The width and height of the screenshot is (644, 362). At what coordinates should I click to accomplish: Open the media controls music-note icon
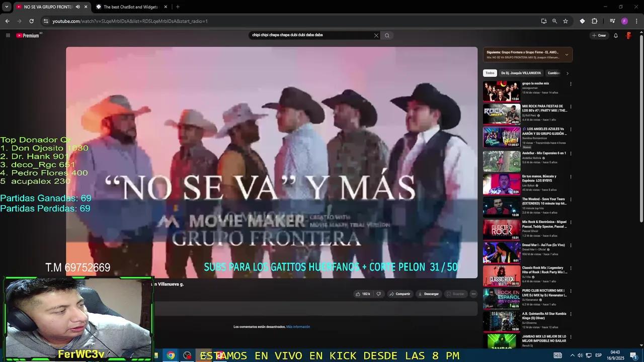point(612,21)
